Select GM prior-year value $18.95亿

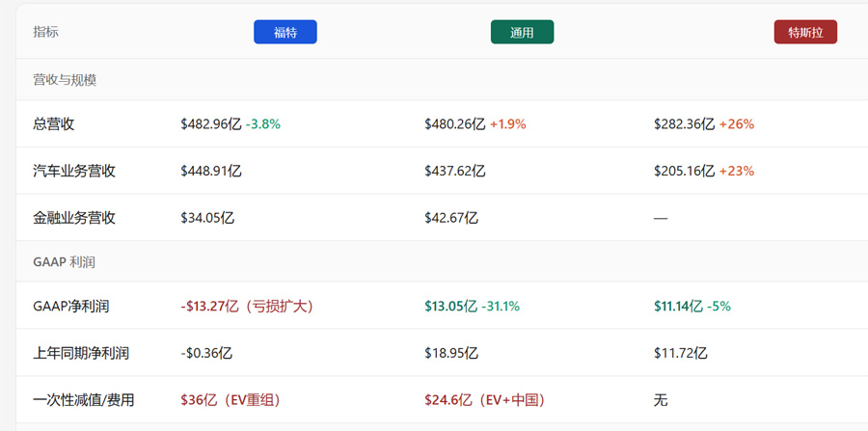click(451, 353)
